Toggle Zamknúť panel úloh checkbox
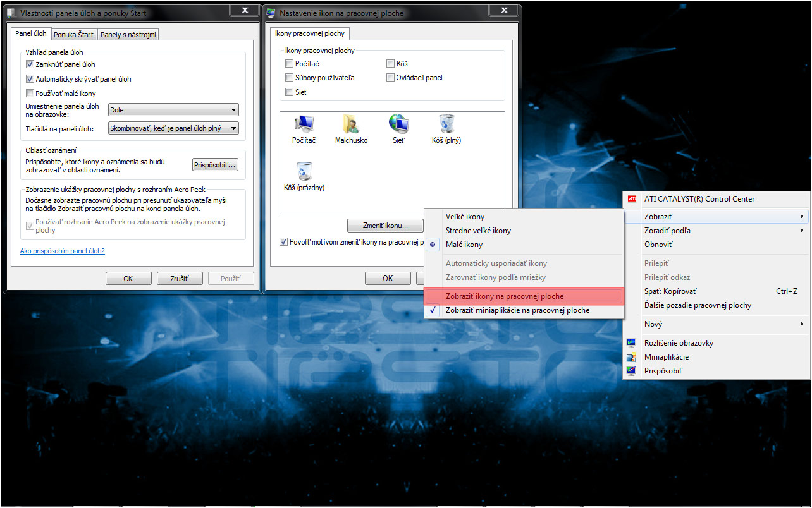The height and width of the screenshot is (508, 812). (x=30, y=64)
